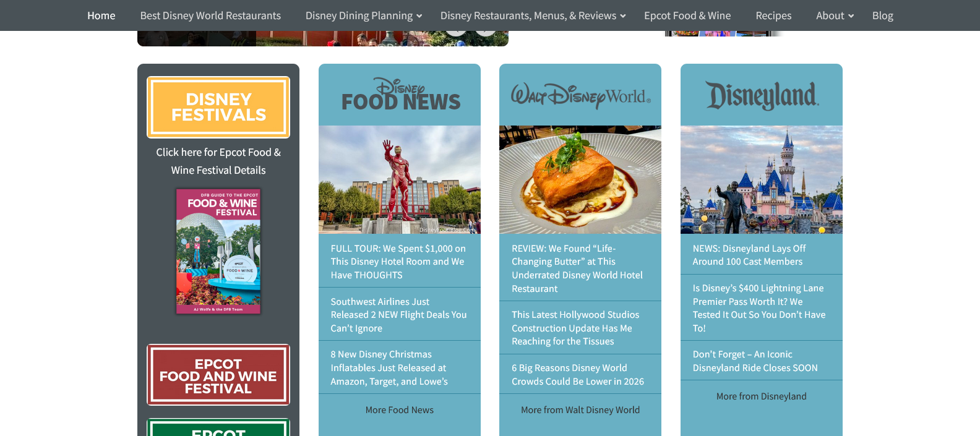Click the Epcot Food & Wine Festival Details text link
980x436 pixels.
(x=218, y=161)
